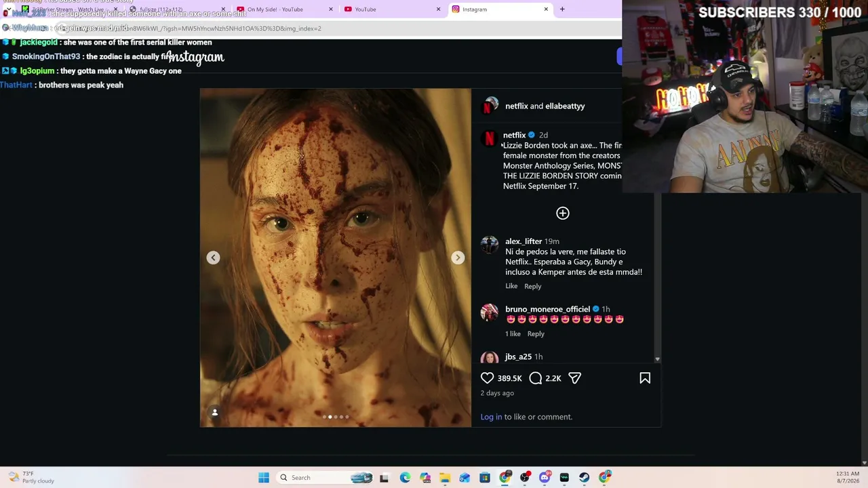
Task: Switch to the On My Side! YouTube tab
Action: [285, 9]
